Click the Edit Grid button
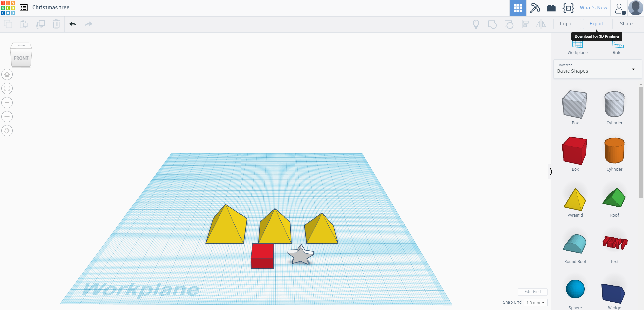The height and width of the screenshot is (310, 644). pos(532,292)
